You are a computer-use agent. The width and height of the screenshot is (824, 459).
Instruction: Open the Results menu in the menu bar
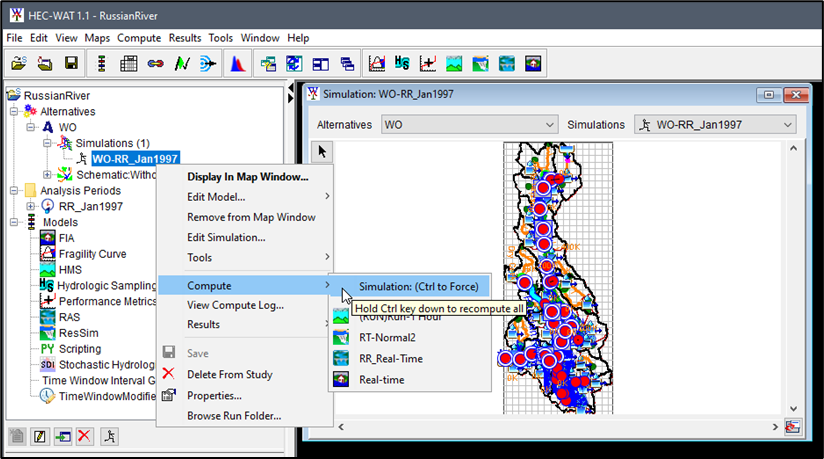pyautogui.click(x=184, y=38)
